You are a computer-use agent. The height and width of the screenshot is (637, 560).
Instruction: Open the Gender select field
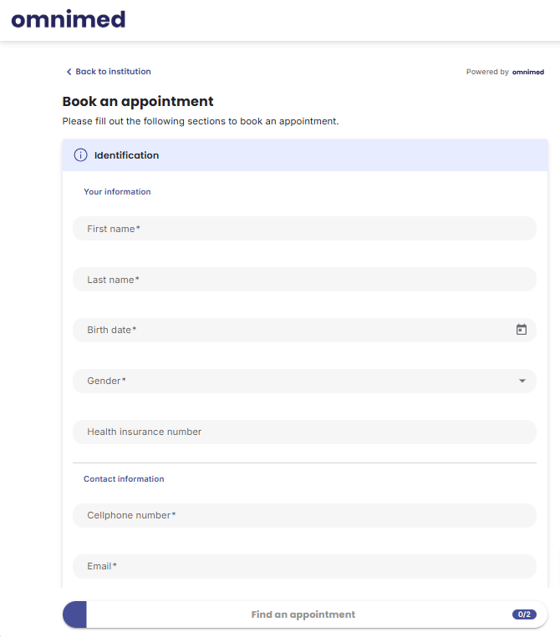[304, 381]
